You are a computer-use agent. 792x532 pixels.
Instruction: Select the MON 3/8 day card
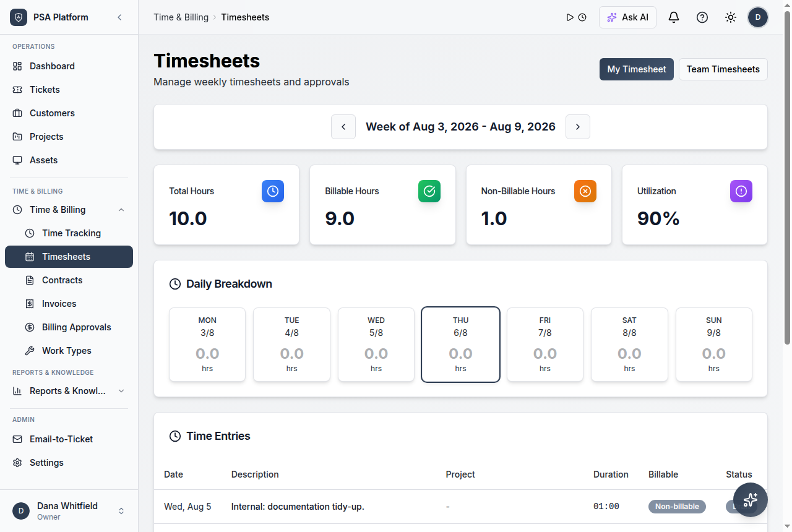207,345
